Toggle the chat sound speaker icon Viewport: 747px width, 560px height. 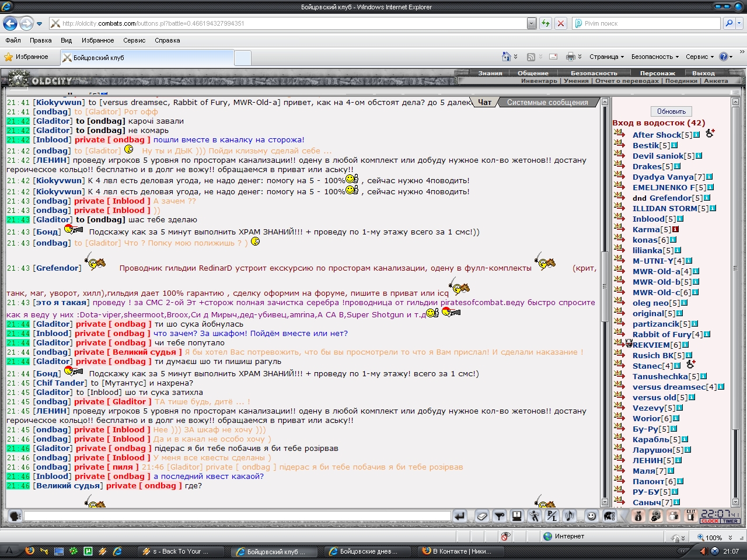(570, 516)
